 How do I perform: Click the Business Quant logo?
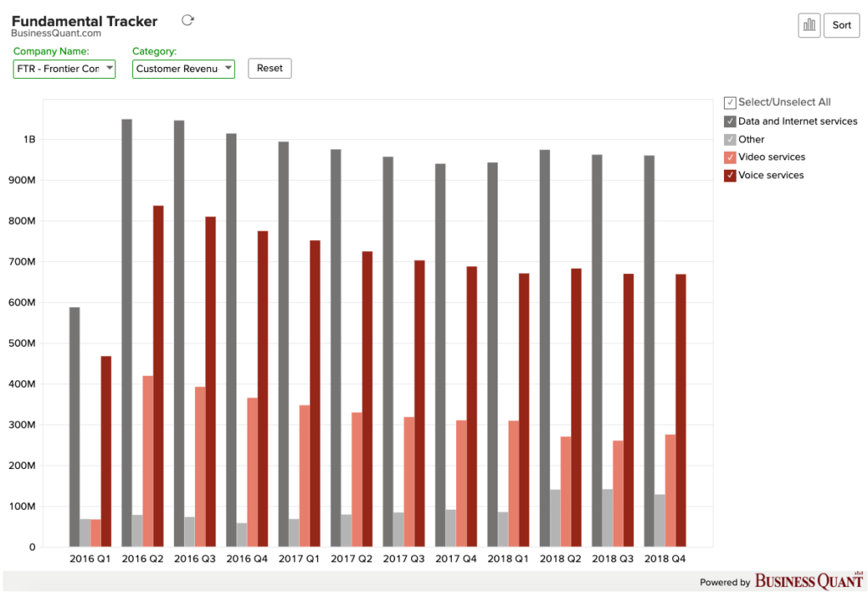point(809,580)
